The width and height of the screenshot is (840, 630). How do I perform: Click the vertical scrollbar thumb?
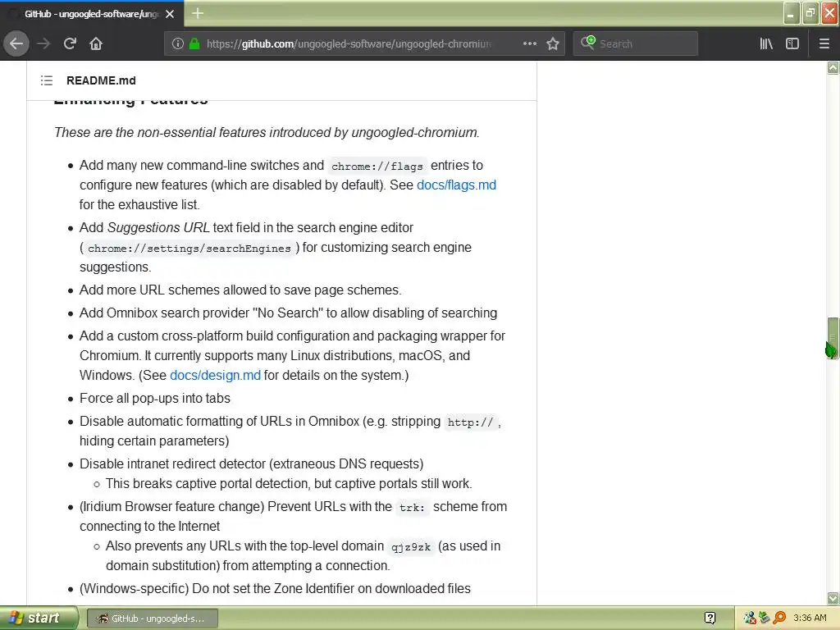point(833,337)
